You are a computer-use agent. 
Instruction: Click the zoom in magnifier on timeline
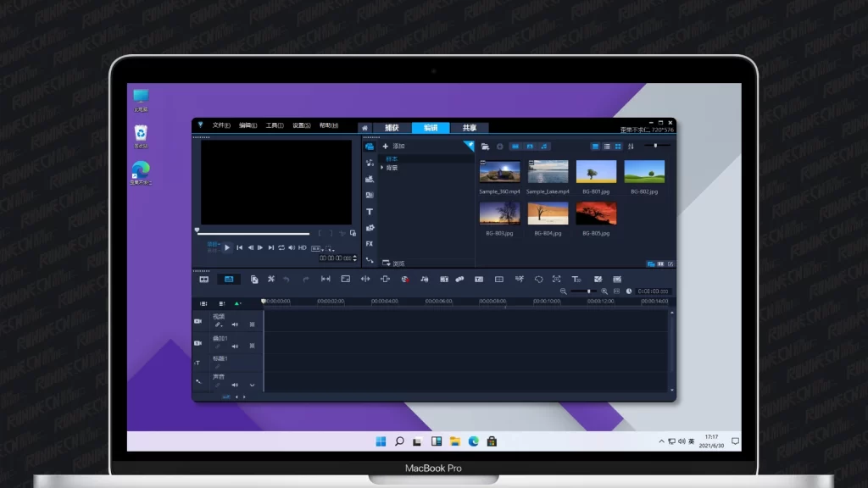pyautogui.click(x=604, y=291)
